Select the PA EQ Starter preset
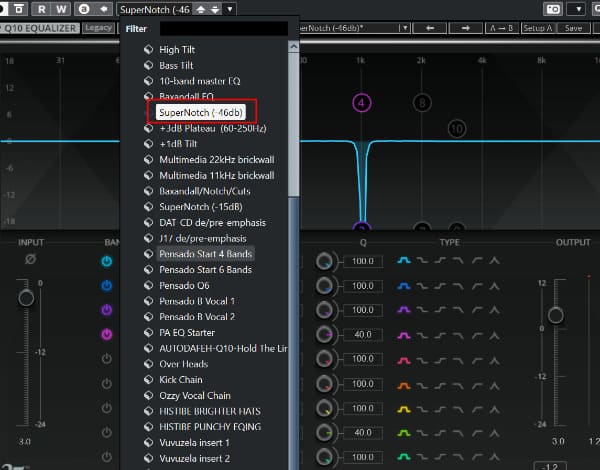Image resolution: width=600 pixels, height=470 pixels. click(x=187, y=333)
